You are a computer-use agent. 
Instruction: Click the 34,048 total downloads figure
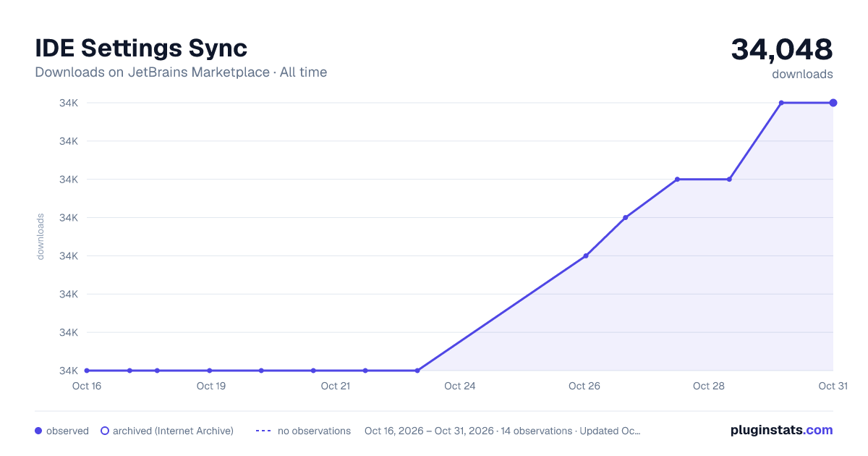782,49
